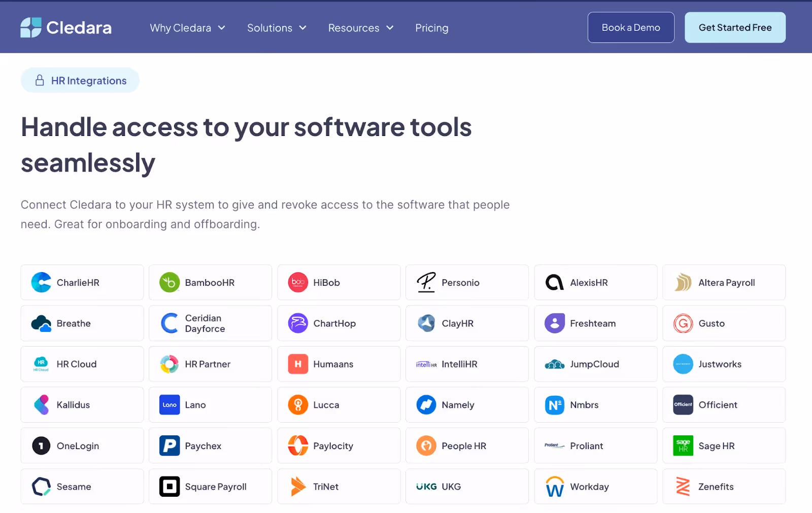This screenshot has width=812, height=513.
Task: Click the CharlieHR logo icon
Action: tap(41, 283)
